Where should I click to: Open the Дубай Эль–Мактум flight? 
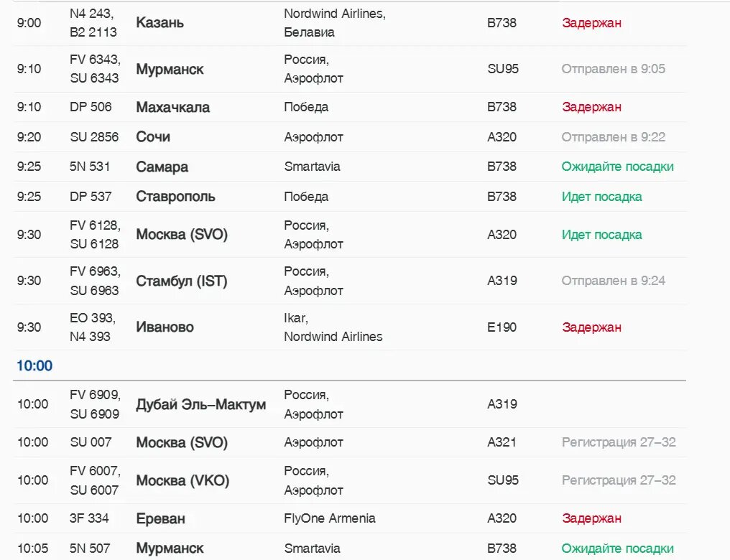point(200,405)
